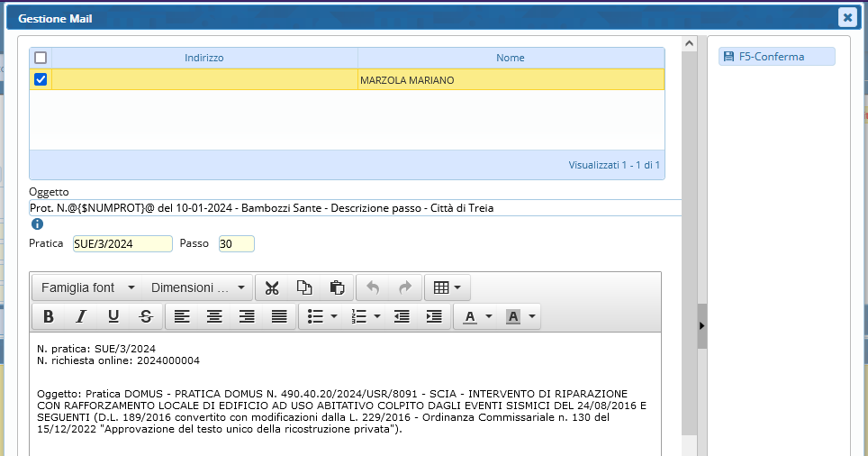This screenshot has width=868, height=456.
Task: Click the Pratica input field
Action: point(122,243)
